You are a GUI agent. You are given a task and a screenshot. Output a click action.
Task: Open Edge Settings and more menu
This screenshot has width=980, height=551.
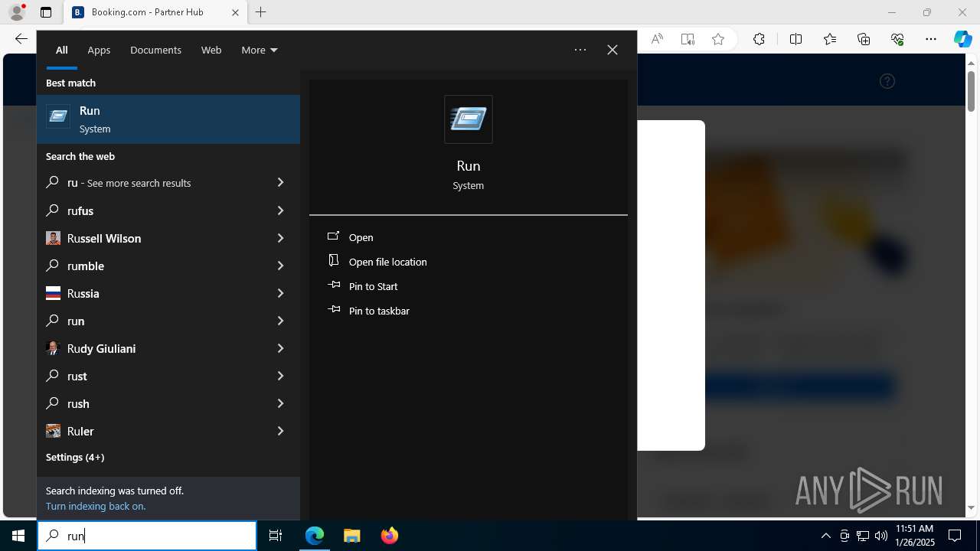(931, 39)
